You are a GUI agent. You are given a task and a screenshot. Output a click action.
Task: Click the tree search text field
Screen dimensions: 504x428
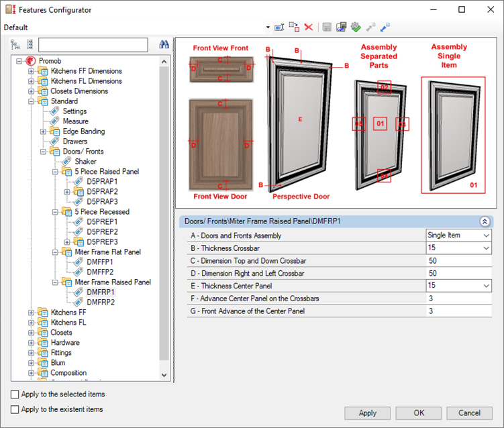pos(93,45)
